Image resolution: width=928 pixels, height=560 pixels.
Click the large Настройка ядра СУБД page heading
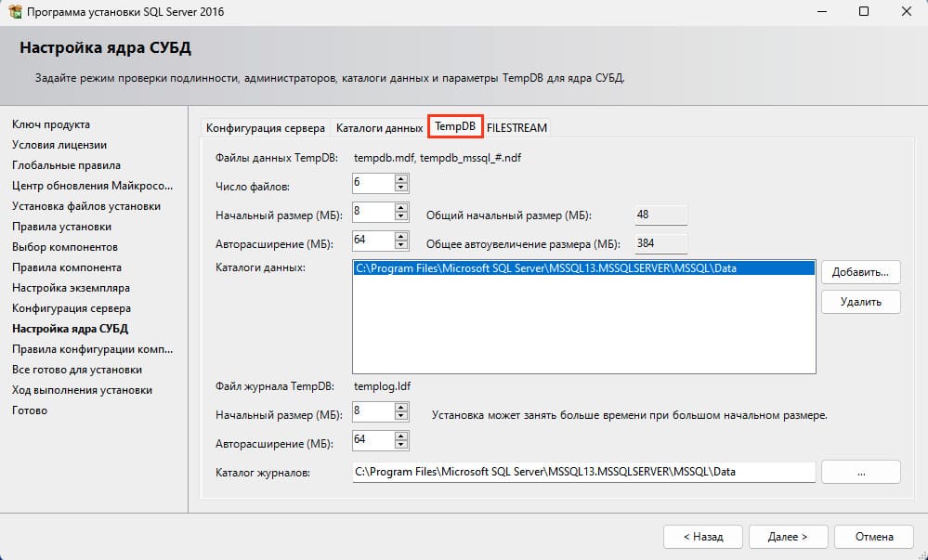(x=105, y=48)
